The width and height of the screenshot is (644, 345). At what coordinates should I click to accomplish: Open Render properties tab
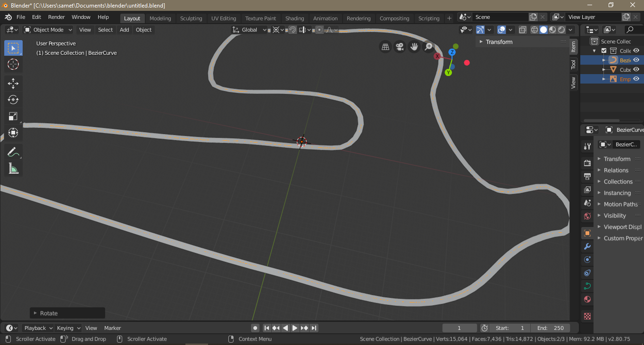(587, 163)
